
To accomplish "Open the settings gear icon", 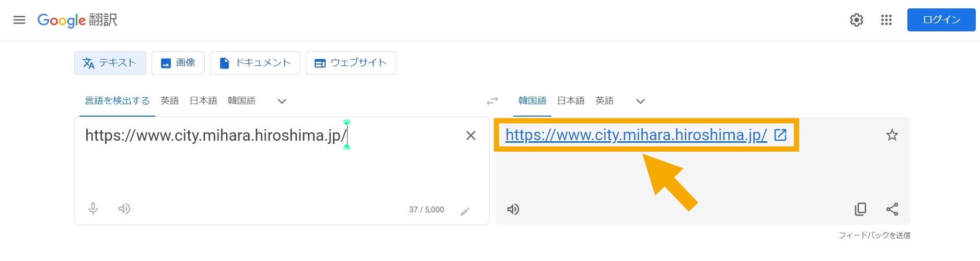I will click(857, 20).
